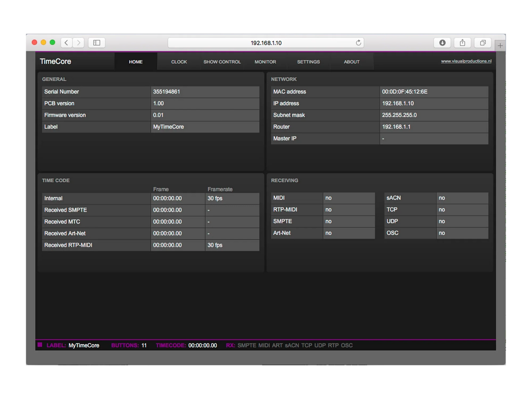The image size is (532, 399).
Task: Open the SETTINGS tab
Action: (x=309, y=62)
